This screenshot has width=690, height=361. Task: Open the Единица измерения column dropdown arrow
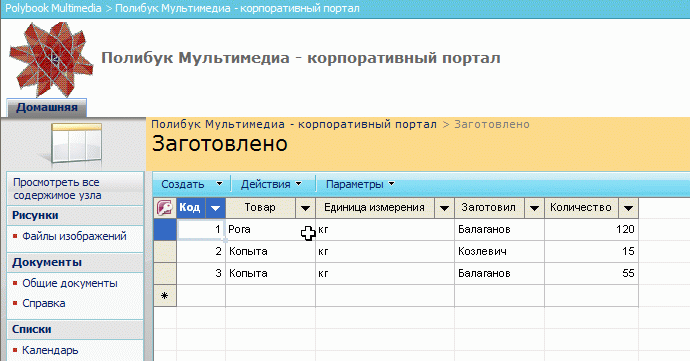pos(444,208)
